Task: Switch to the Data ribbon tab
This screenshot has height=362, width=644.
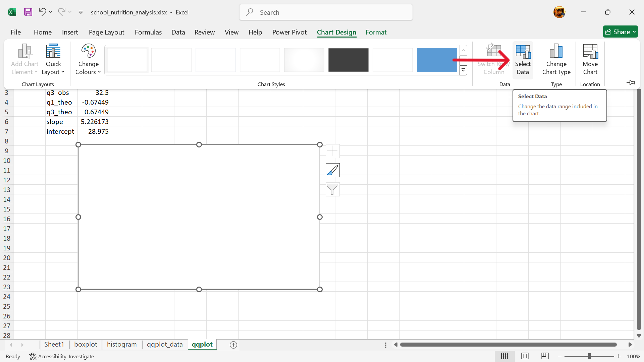Action: click(x=178, y=32)
